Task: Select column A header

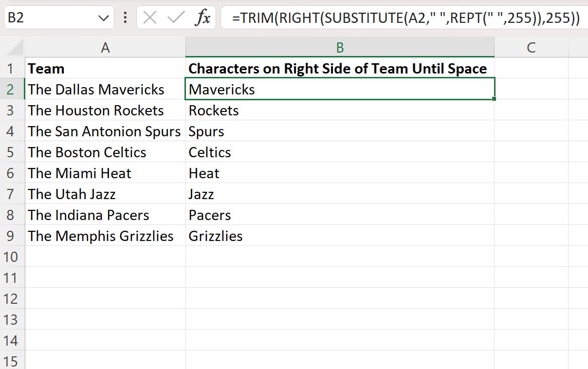Action: click(105, 47)
